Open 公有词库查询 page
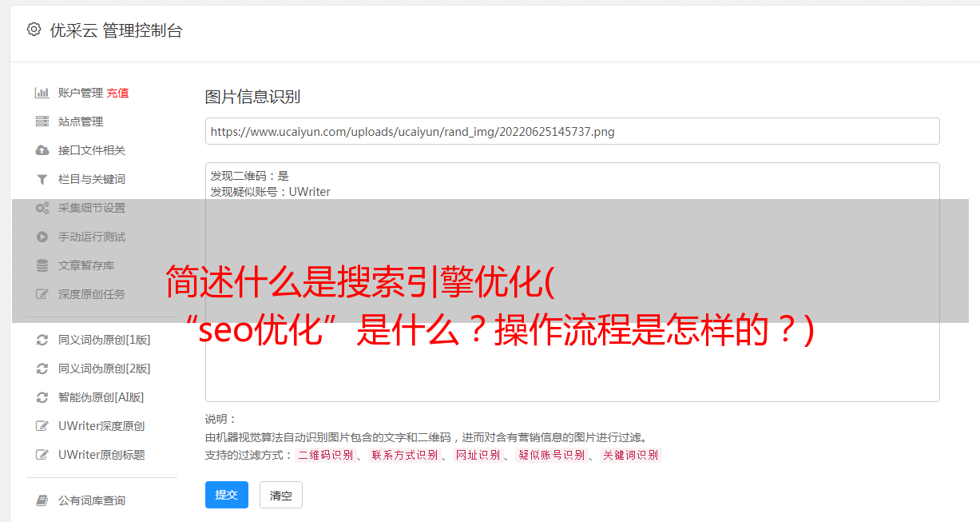This screenshot has width=980, height=522. tap(92, 500)
